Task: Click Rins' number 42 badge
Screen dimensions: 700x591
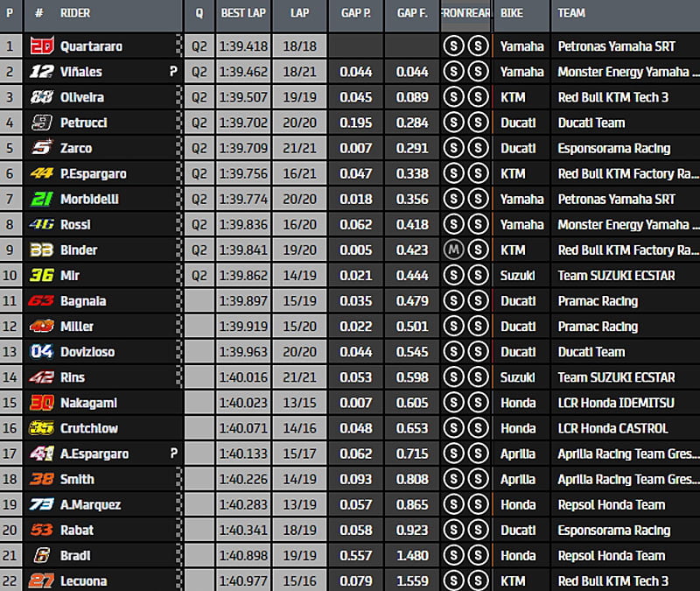Action: (42, 377)
